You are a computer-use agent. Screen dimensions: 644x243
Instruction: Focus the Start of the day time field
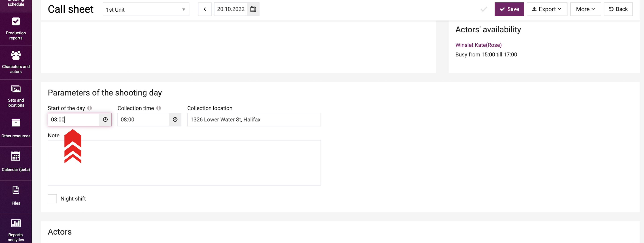click(74, 120)
